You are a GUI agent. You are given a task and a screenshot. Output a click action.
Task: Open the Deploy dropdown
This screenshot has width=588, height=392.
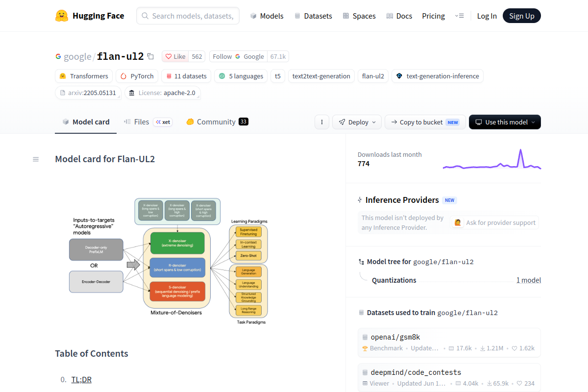(357, 122)
